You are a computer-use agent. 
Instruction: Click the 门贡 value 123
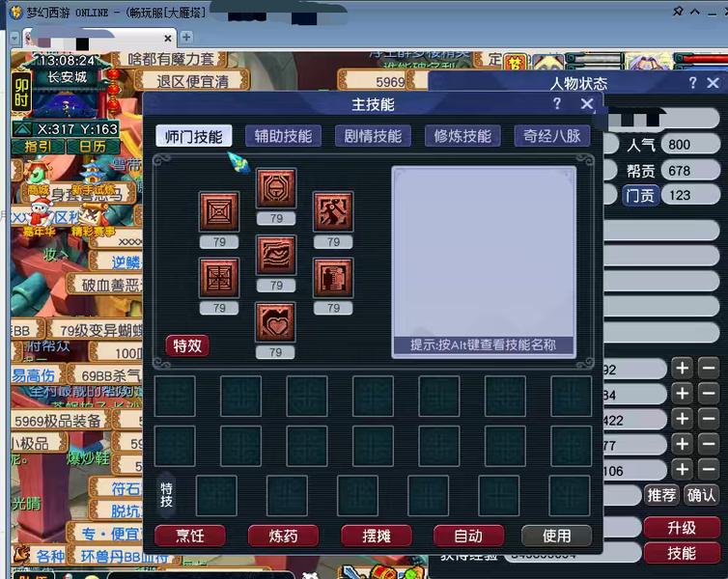coord(690,195)
